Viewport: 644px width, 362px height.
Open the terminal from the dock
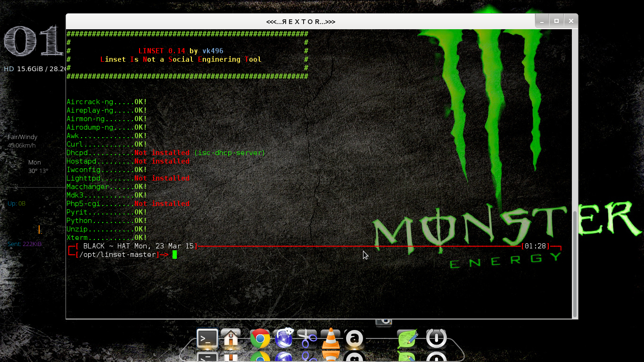coord(207,338)
